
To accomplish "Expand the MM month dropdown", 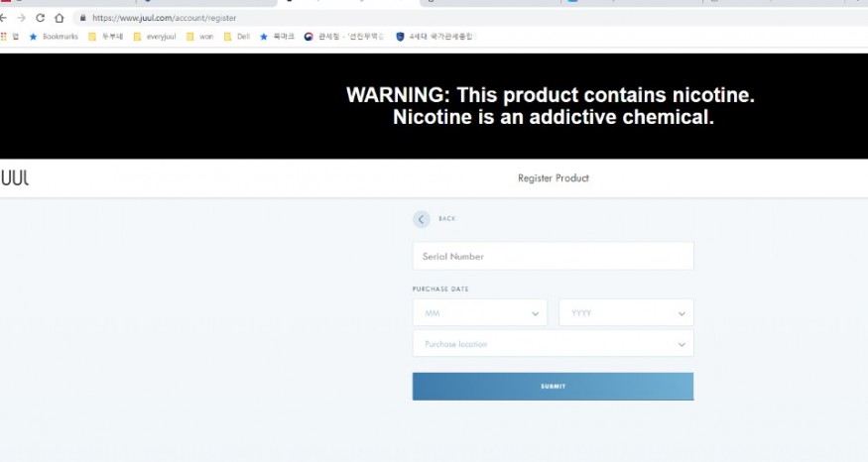I will (479, 313).
